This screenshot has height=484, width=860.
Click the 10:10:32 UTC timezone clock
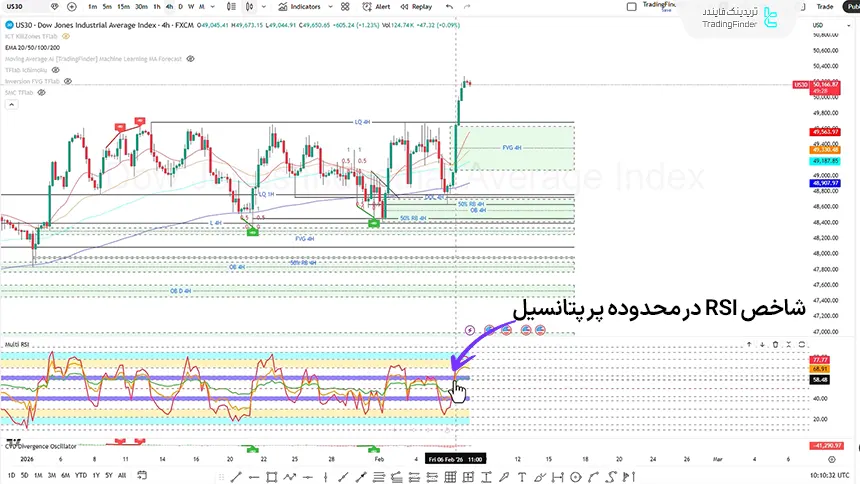pyautogui.click(x=829, y=475)
